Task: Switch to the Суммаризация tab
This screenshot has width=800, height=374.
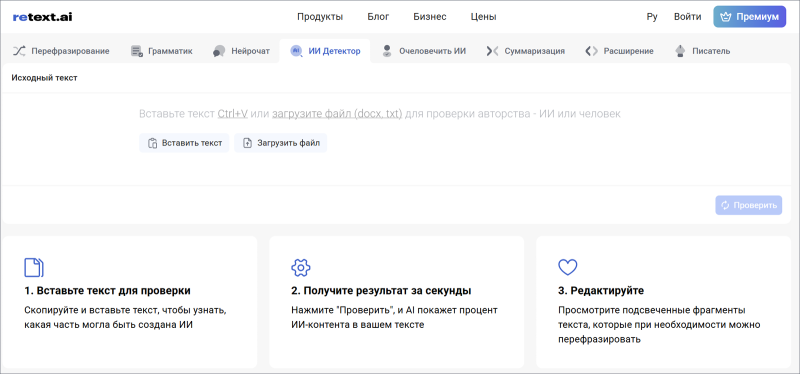Action: click(x=526, y=51)
